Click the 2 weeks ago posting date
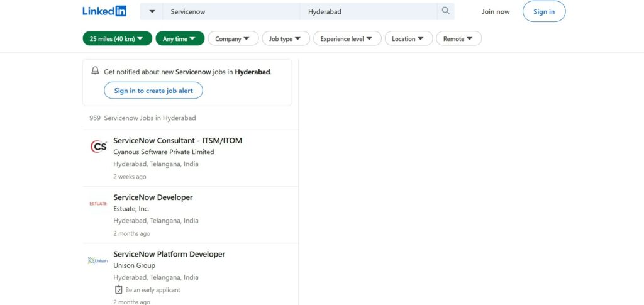 pos(130,177)
